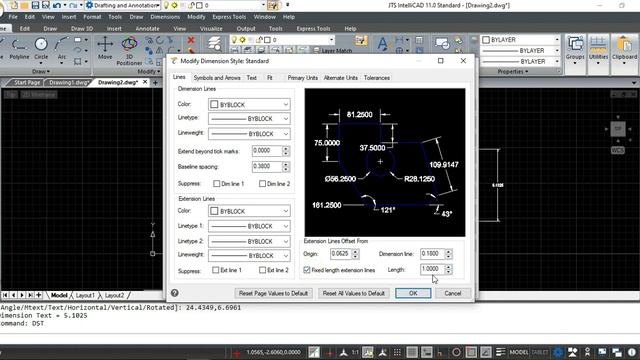
Task: Check Suppress Dim line 1
Action: coord(217,184)
